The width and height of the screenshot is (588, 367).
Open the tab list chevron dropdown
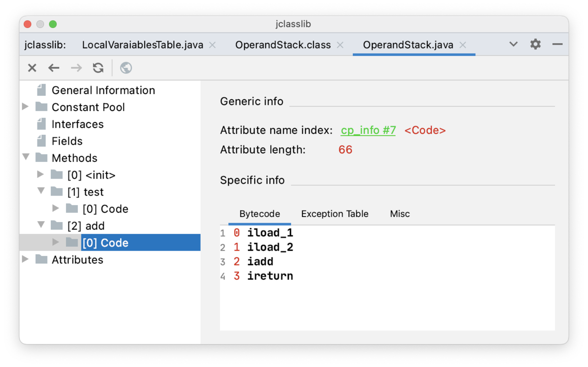pyautogui.click(x=513, y=44)
